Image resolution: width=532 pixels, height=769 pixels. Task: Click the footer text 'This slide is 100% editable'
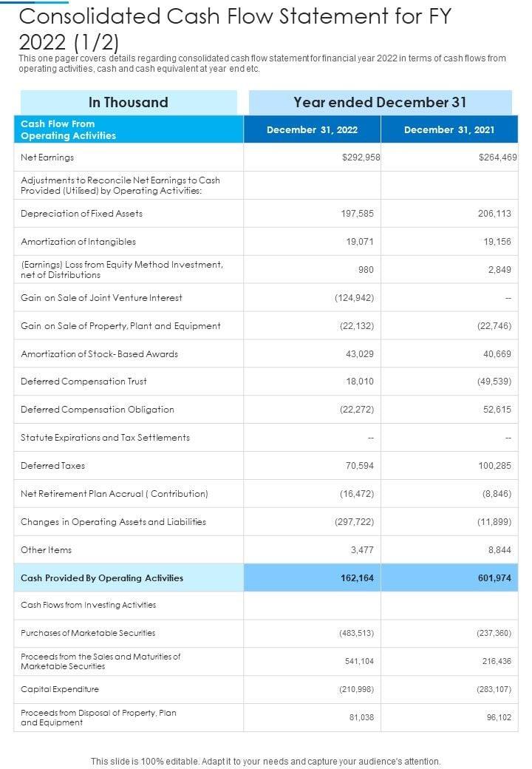coord(265,761)
